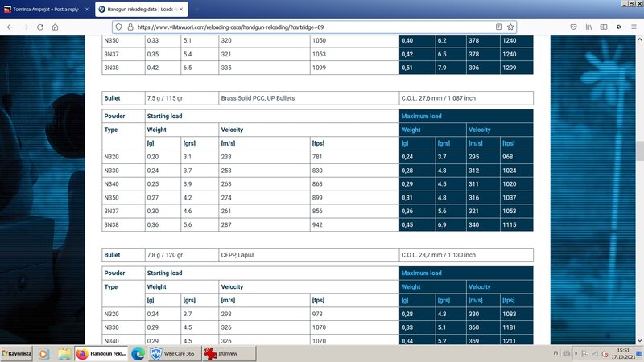The width and height of the screenshot is (644, 362).
Task: Toggle Reader View in the address bar
Action: [x=499, y=26]
